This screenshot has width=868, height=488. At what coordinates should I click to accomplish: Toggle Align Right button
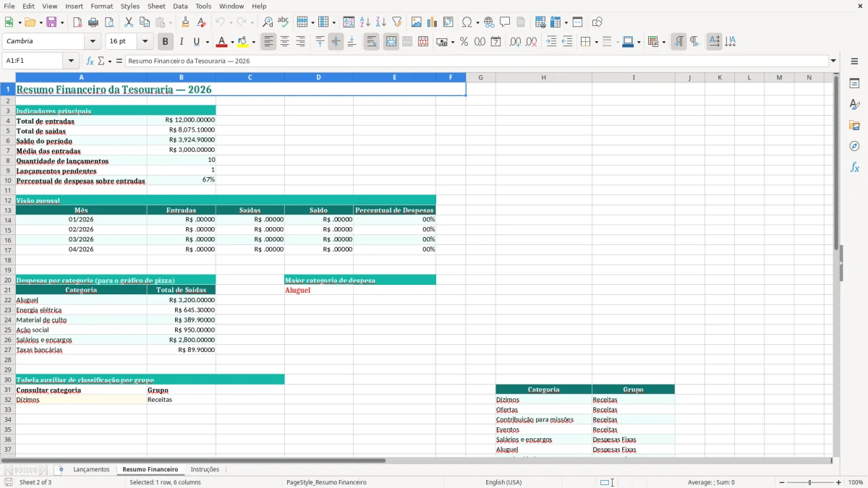click(301, 42)
